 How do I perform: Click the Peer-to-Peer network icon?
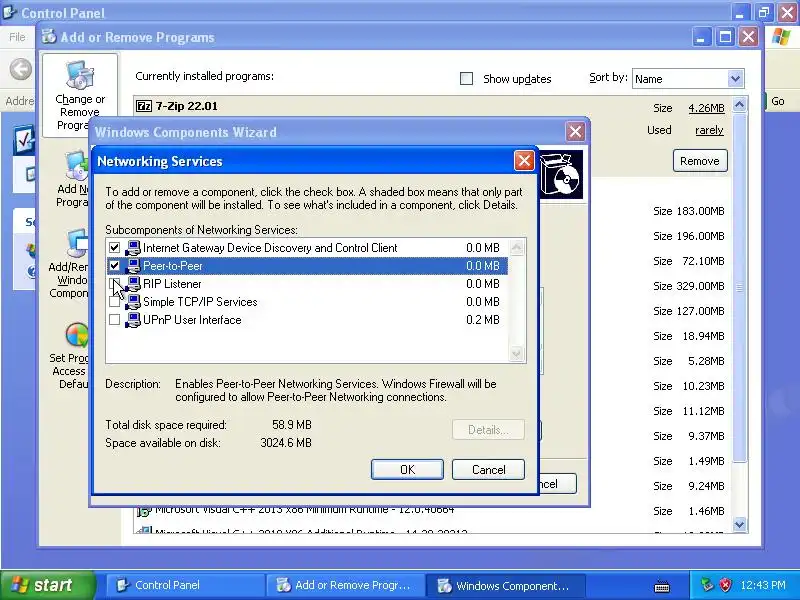tap(133, 266)
